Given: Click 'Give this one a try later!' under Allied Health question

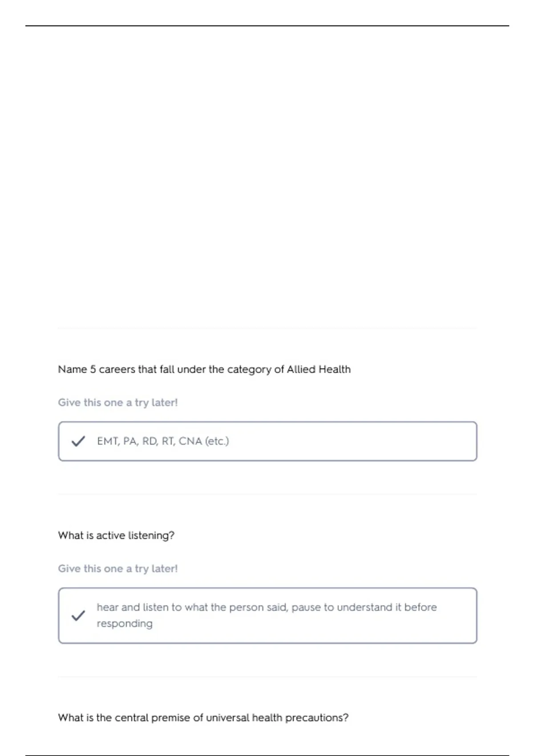Looking at the screenshot, I should 118,402.
